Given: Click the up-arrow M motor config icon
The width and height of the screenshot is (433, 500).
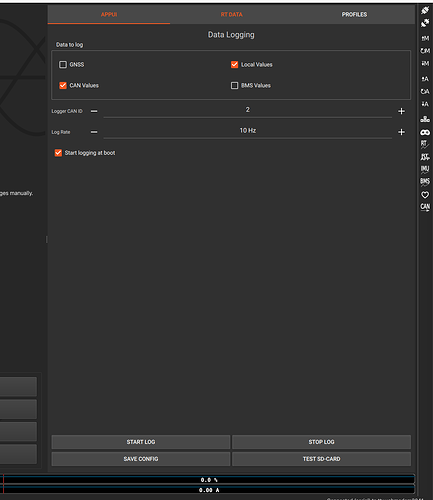Looking at the screenshot, I should pyautogui.click(x=425, y=38).
